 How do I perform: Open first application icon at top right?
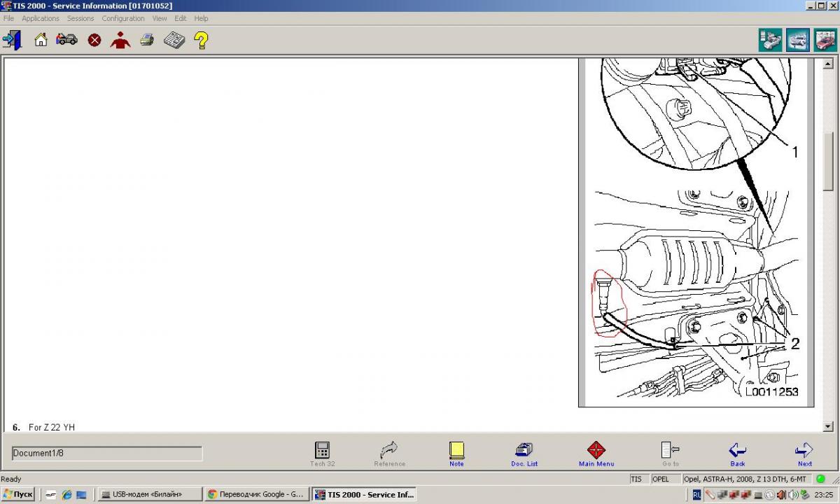[x=770, y=40]
